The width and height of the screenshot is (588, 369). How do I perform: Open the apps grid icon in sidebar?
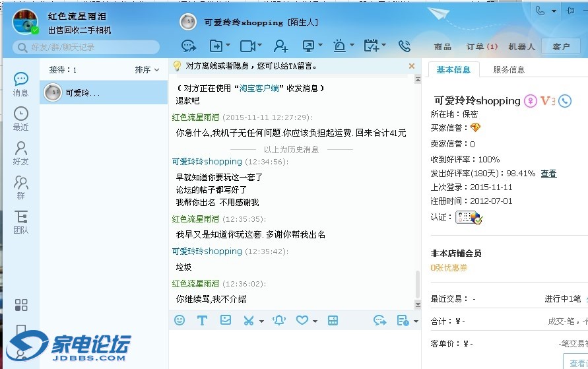pyautogui.click(x=21, y=305)
